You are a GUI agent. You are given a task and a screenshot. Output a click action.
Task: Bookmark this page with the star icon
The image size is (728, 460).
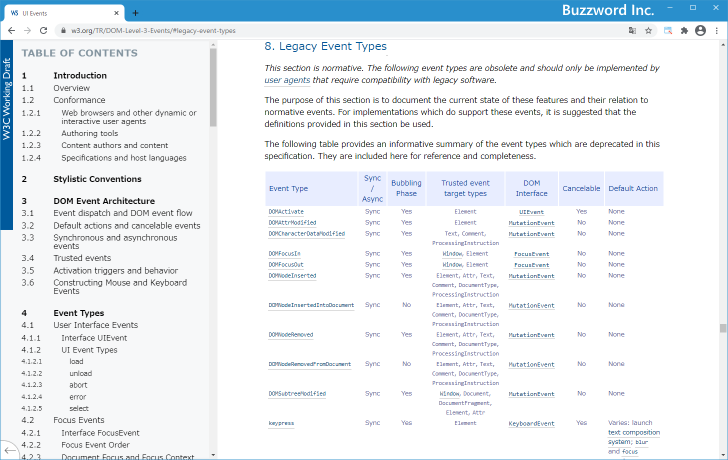(x=649, y=31)
